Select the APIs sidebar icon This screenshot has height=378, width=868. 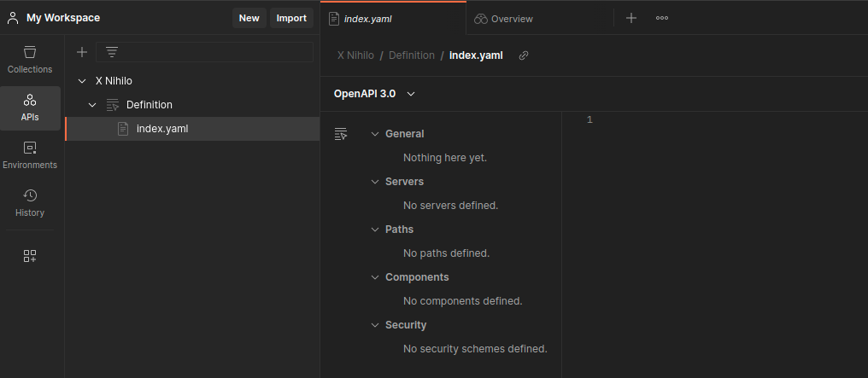30,107
